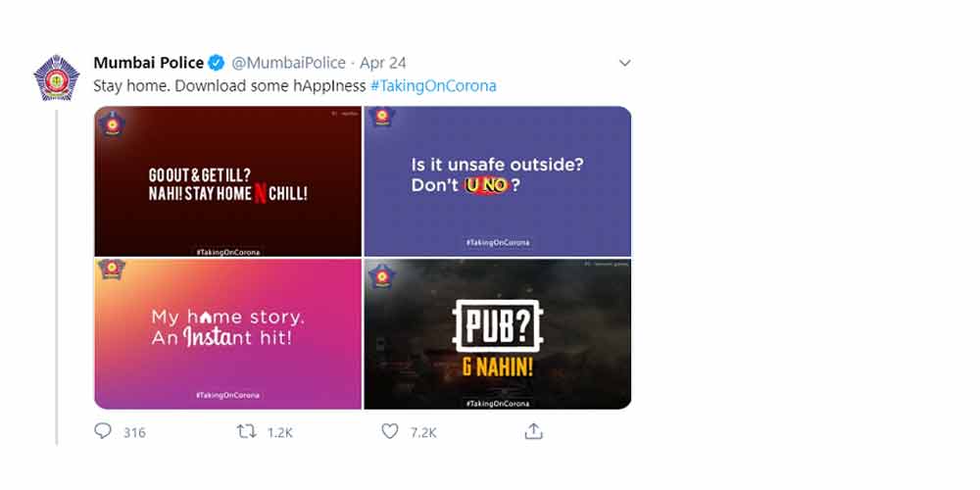980x490 pixels.
Task: Click the @MumbaiPolice handle
Action: [x=288, y=64]
